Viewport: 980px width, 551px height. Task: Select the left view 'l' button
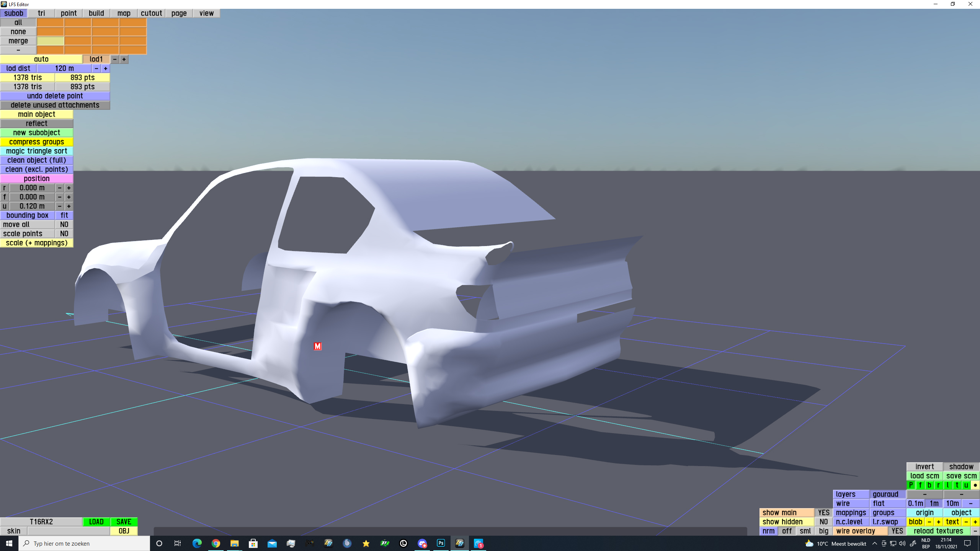(x=948, y=485)
